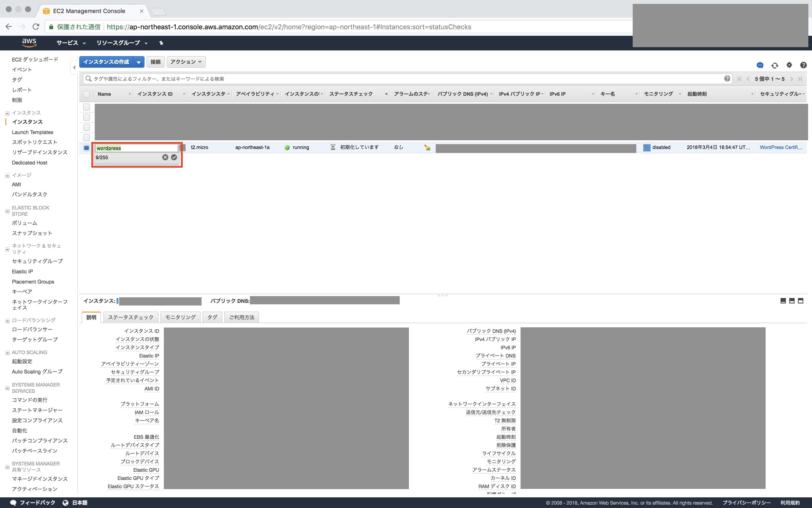This screenshot has height=508, width=812.
Task: Click the browser address bar URL
Action: point(289,27)
